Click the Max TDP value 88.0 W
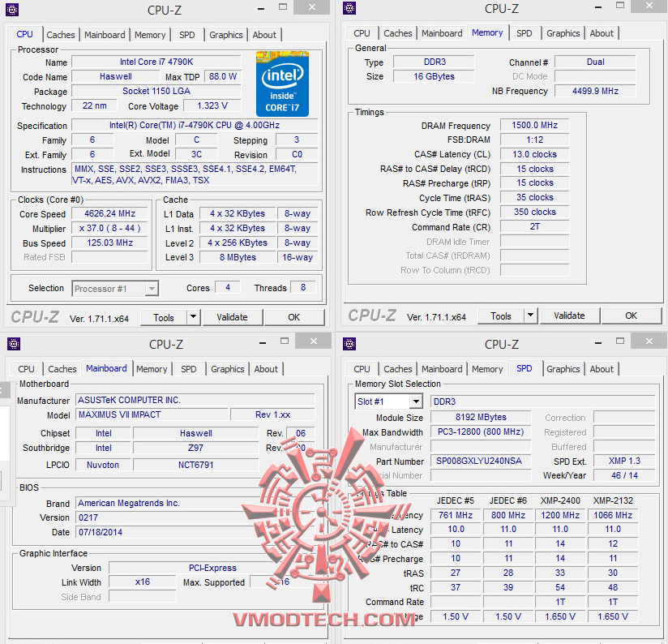668x644 pixels. coord(223,76)
